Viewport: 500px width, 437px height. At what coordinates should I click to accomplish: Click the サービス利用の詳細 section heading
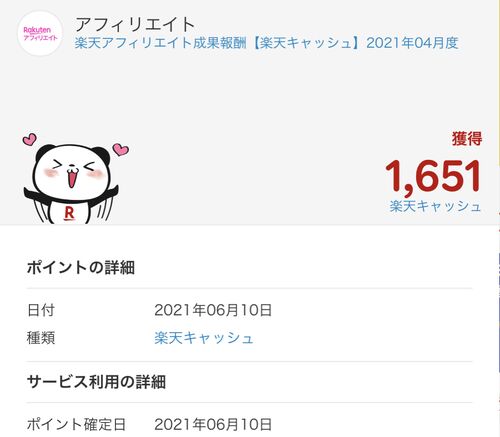[x=96, y=382]
